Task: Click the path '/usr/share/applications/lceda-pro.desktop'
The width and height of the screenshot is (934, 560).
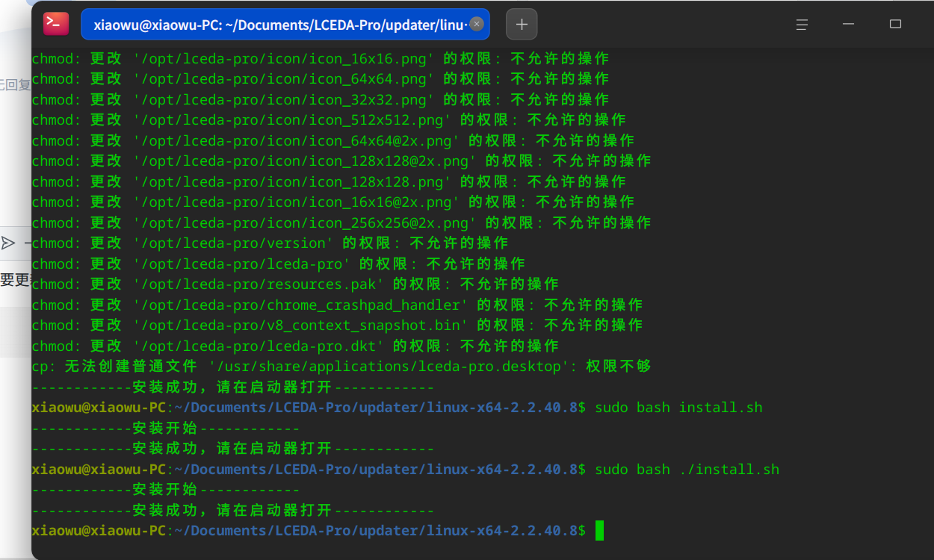Action: [389, 367]
